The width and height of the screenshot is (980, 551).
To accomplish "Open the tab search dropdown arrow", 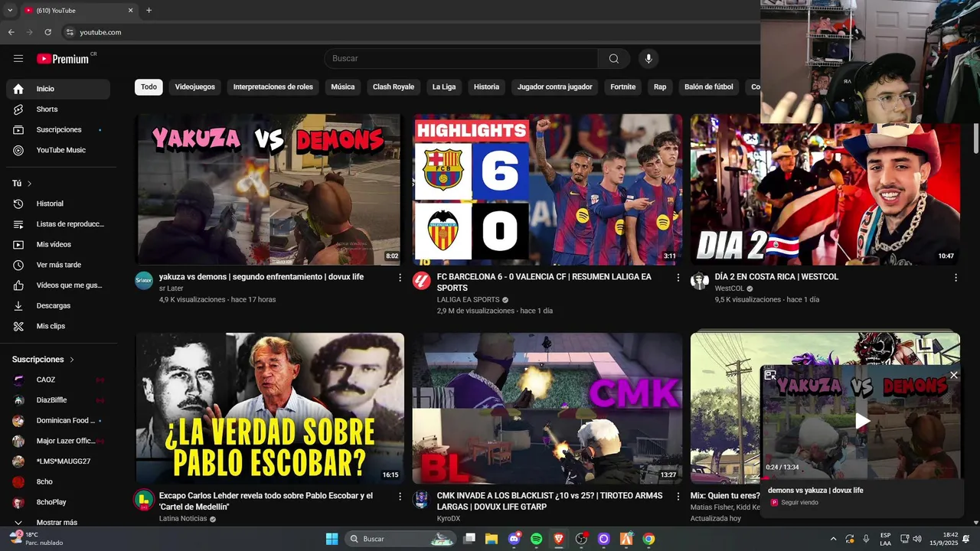I will pyautogui.click(x=10, y=11).
